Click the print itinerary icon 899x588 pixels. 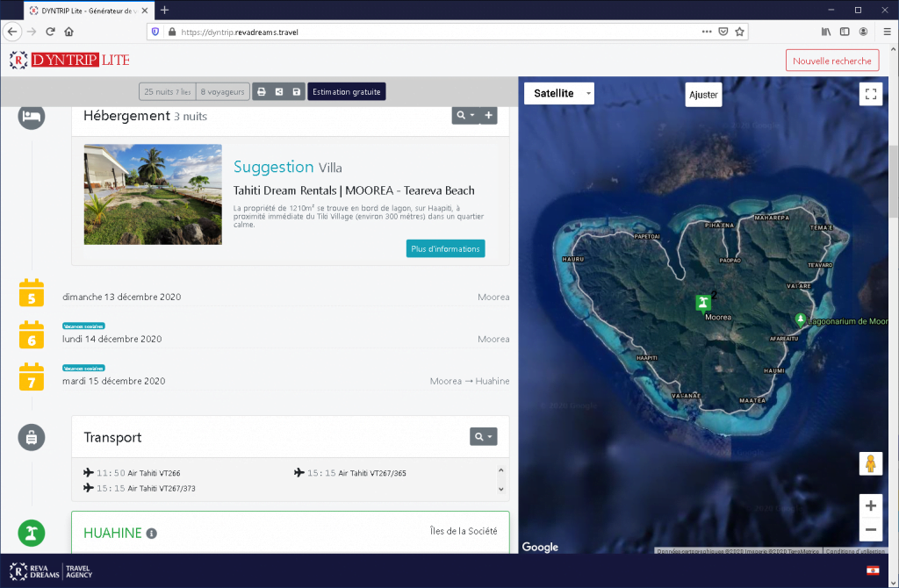pyautogui.click(x=261, y=92)
